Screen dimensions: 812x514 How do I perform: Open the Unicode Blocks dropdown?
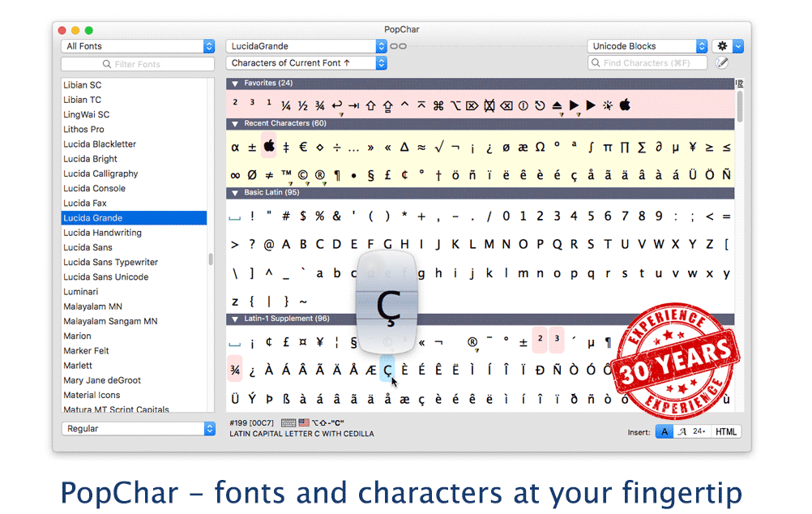[x=647, y=46]
